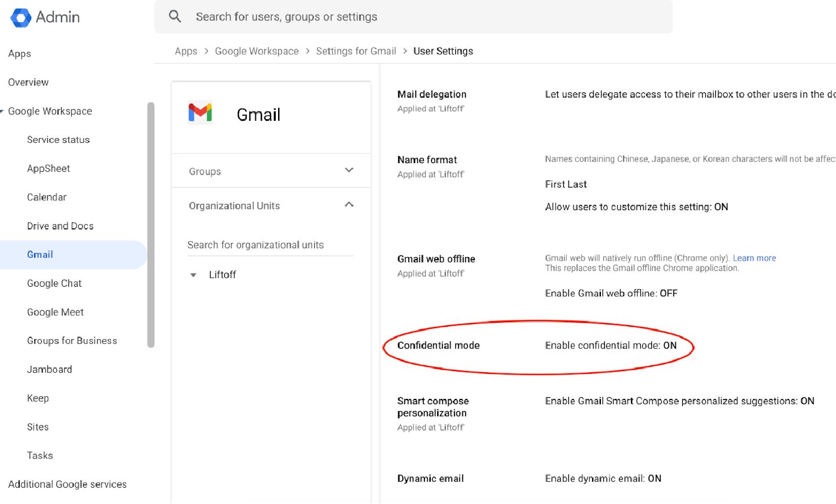Click the search magnifier icon
The image size is (836, 504).
point(175,17)
